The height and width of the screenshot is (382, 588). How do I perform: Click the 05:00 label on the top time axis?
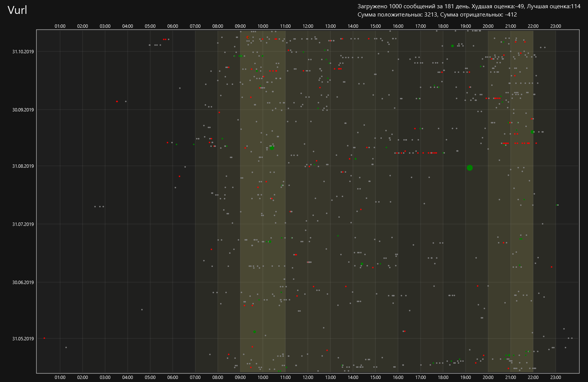point(150,26)
